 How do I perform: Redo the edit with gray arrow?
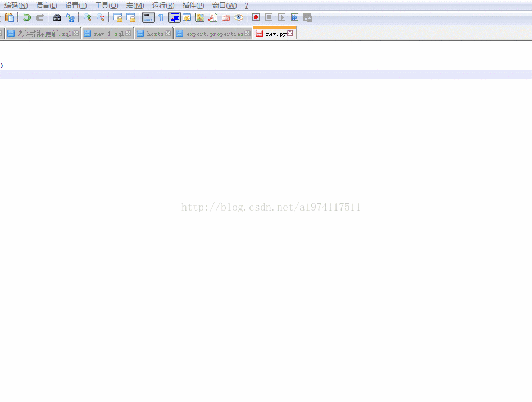[x=40, y=17]
